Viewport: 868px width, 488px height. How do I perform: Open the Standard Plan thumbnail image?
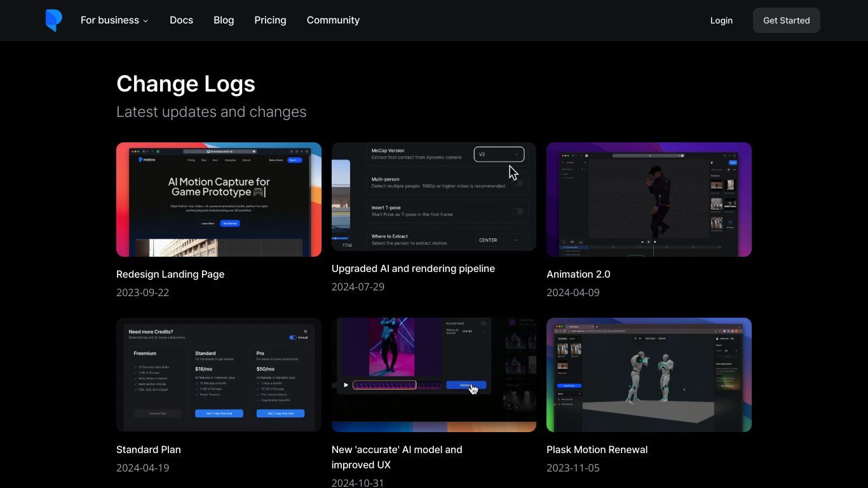point(219,375)
